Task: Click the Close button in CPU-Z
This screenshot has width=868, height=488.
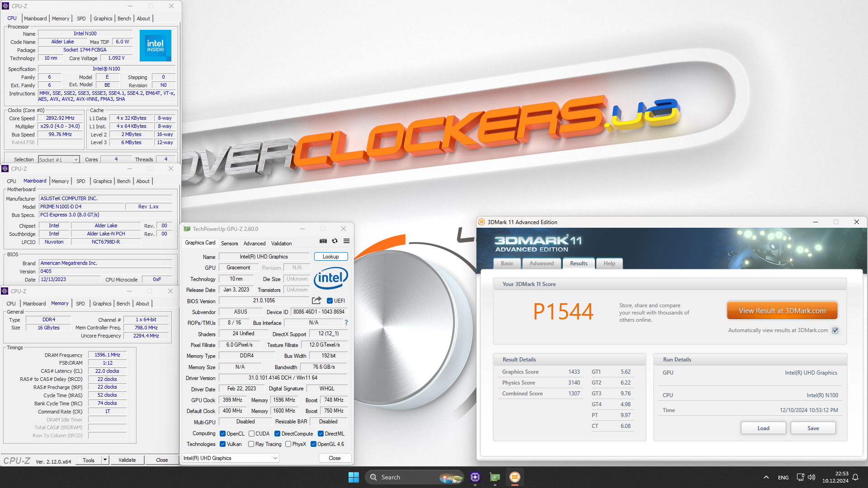Action: click(162, 460)
